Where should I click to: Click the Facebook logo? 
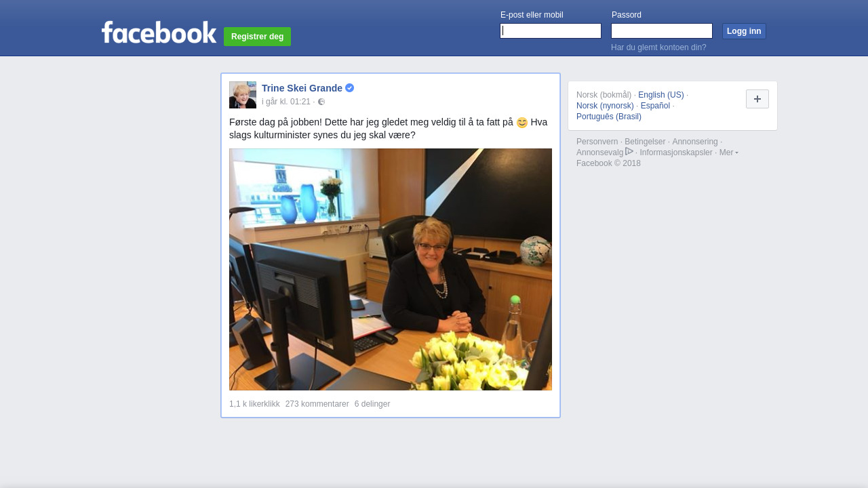(159, 32)
